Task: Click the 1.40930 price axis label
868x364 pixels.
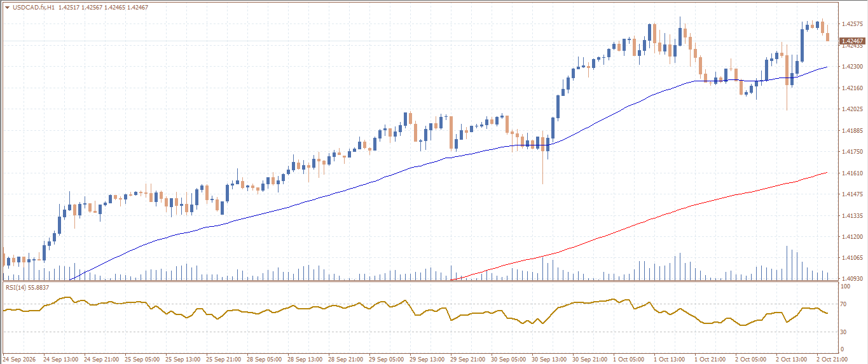Action: pyautogui.click(x=852, y=279)
